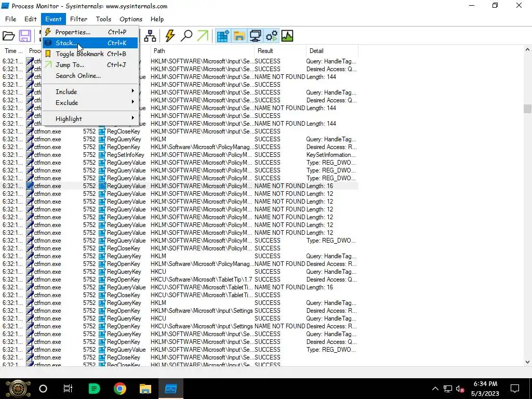Select Jump To... menu entry
Viewport: 532px width, 399px height.
pyautogui.click(x=90, y=64)
